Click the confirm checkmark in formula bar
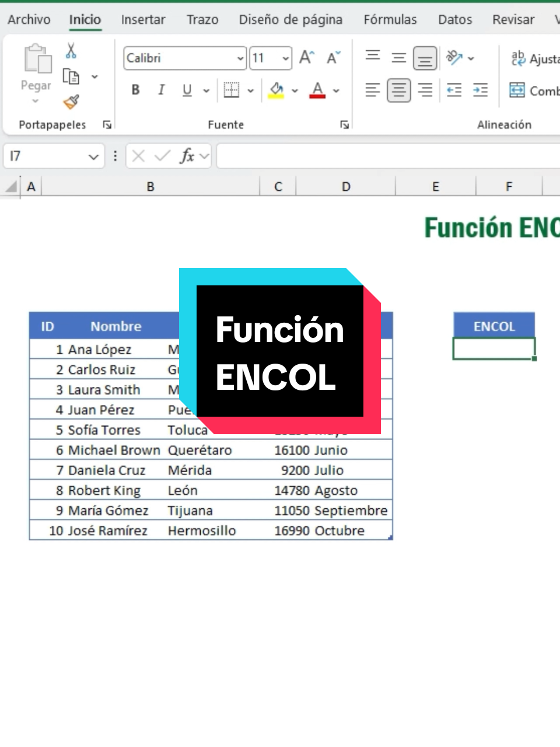 coord(162,156)
